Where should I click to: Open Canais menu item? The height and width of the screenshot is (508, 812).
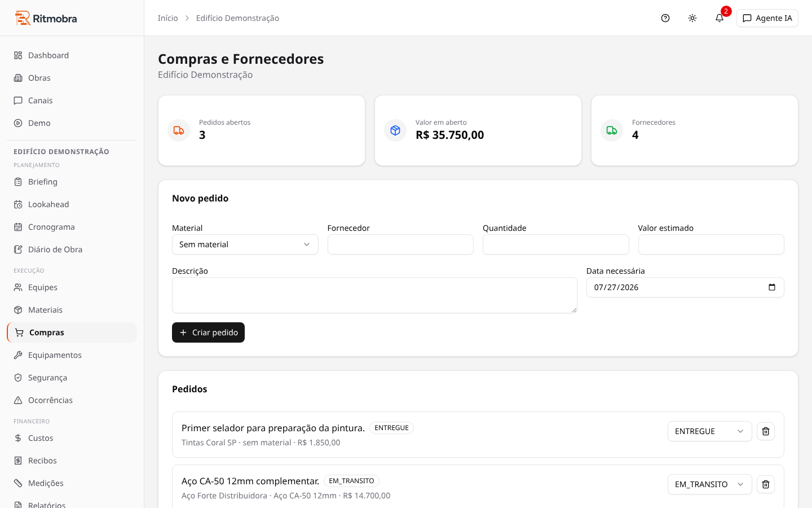72,100
